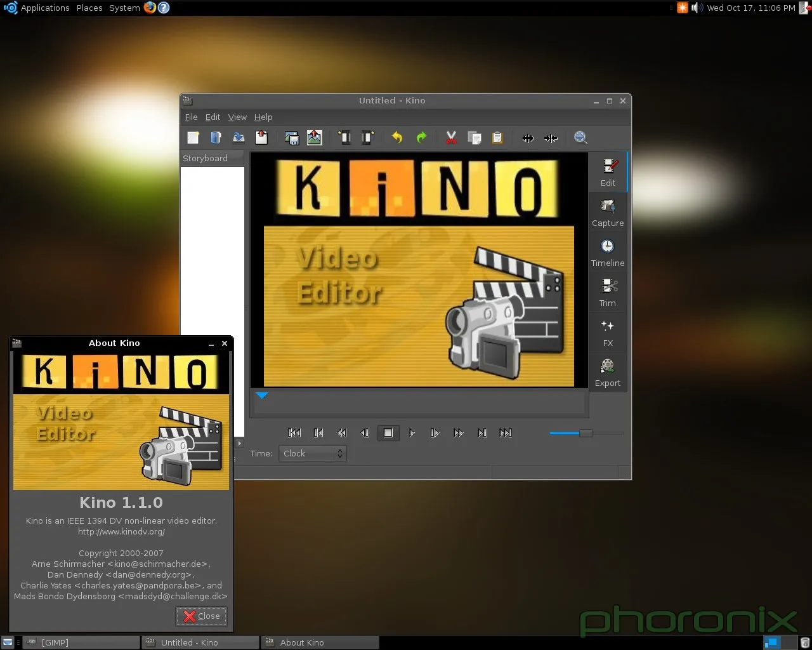
Task: Open the System menu in top panel
Action: 124,8
